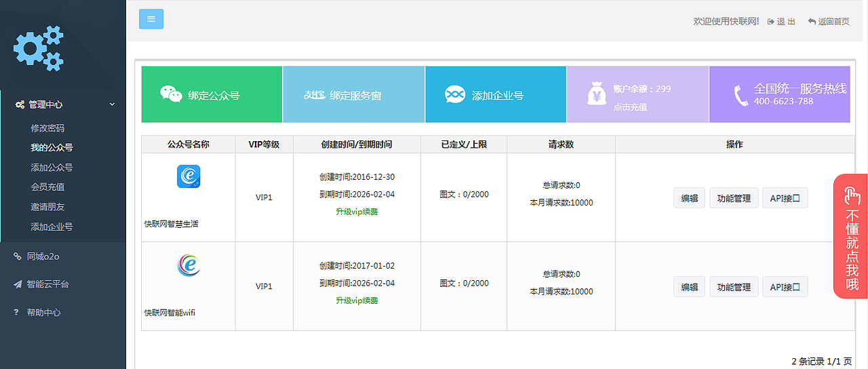
Task: Click the 快联网智能wifi account logo
Action: click(x=189, y=265)
